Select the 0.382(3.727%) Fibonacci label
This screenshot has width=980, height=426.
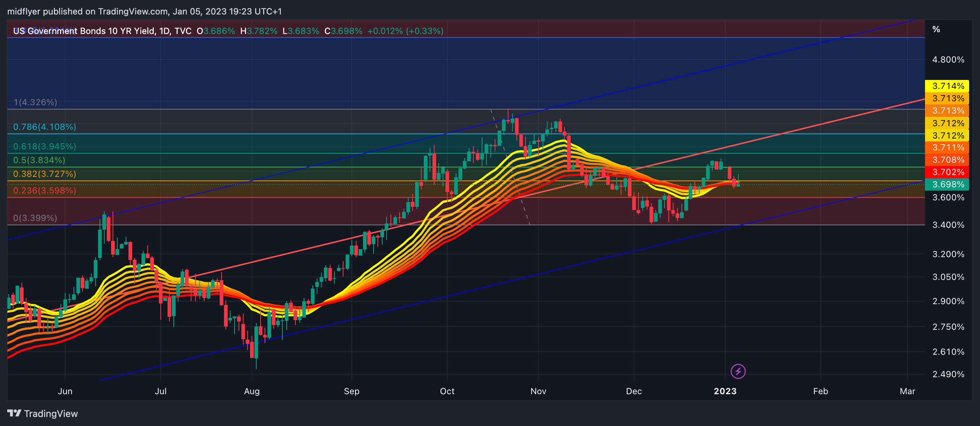[45, 174]
